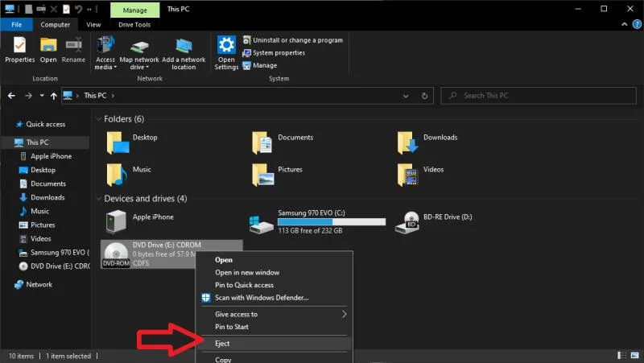
Task: Switch to the Computer ribbon tab
Action: coord(55,25)
